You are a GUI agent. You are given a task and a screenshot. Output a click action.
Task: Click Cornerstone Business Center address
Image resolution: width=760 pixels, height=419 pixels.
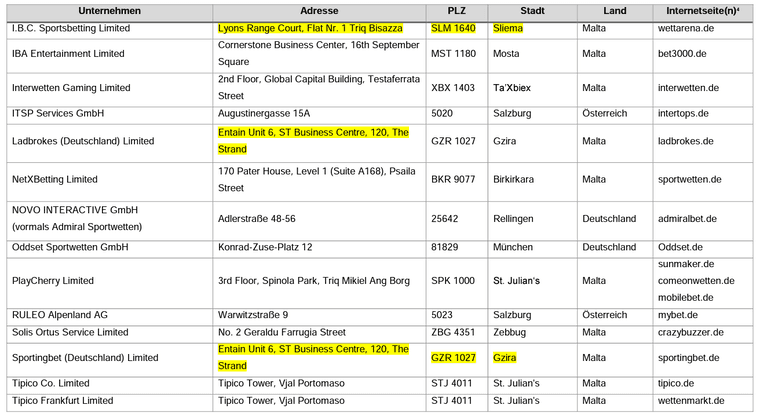pos(318,53)
